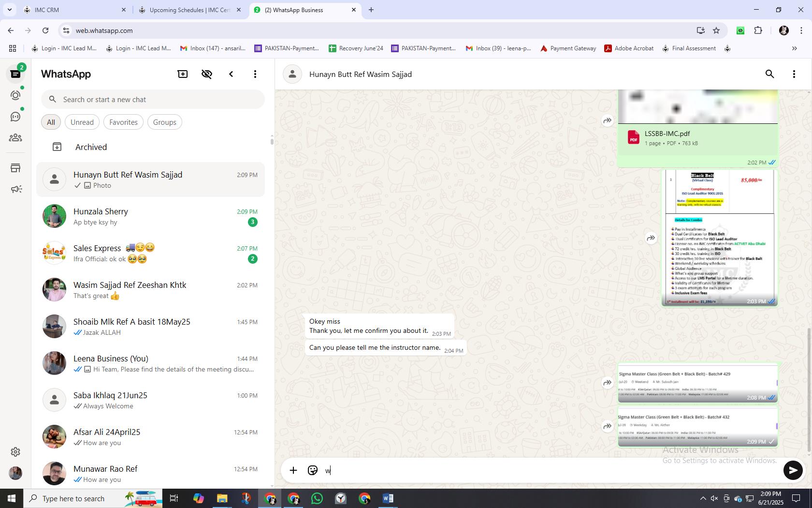812x508 pixels.
Task: Open File Explorer from taskbar
Action: tap(222, 498)
